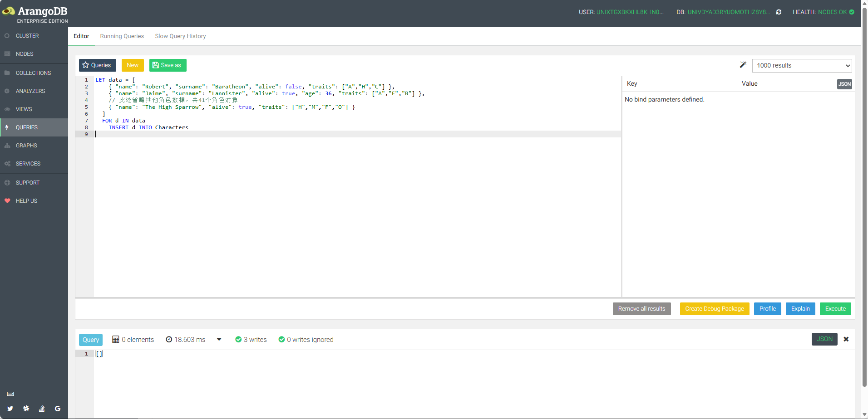Click the NODES OK health status
The image size is (868, 419).
pos(833,12)
